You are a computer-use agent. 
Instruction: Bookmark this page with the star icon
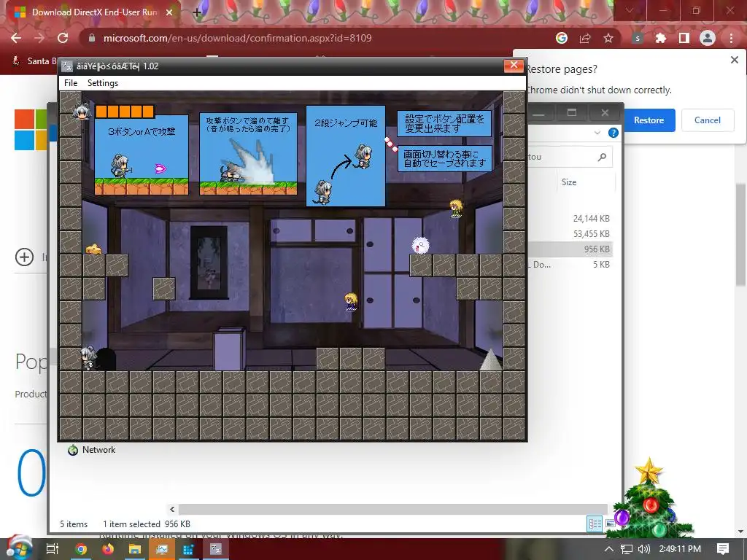coord(608,38)
